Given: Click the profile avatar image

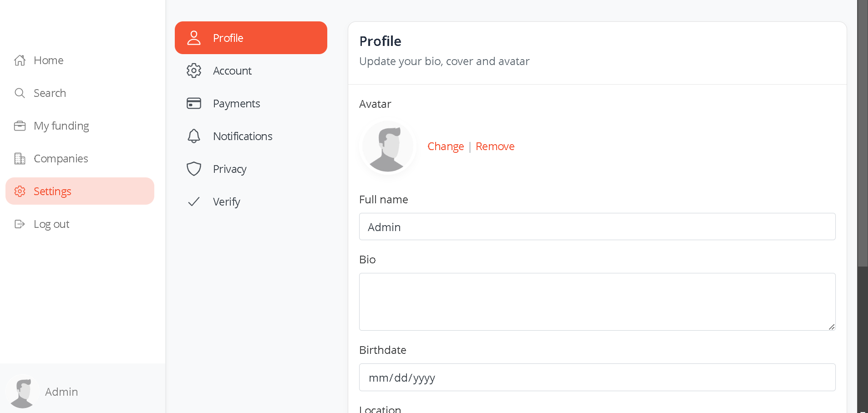Looking at the screenshot, I should (388, 147).
